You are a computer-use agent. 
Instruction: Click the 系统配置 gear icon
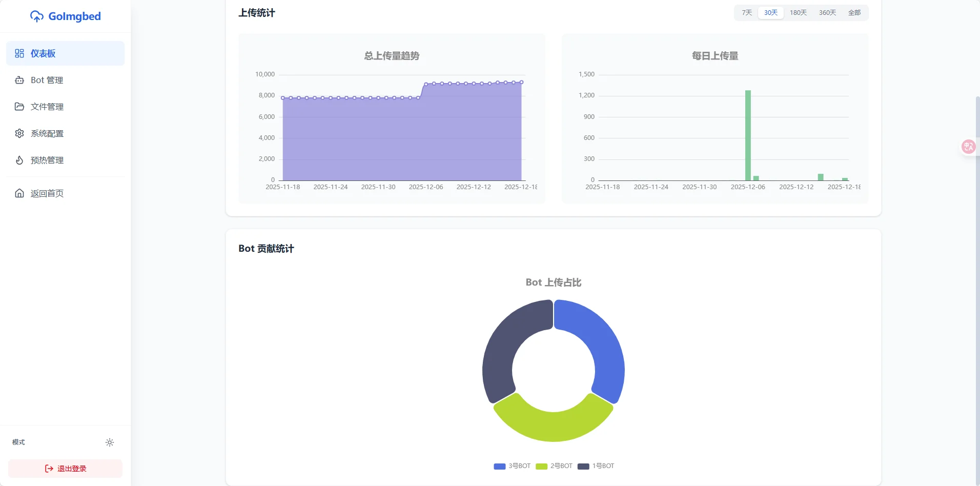click(19, 133)
